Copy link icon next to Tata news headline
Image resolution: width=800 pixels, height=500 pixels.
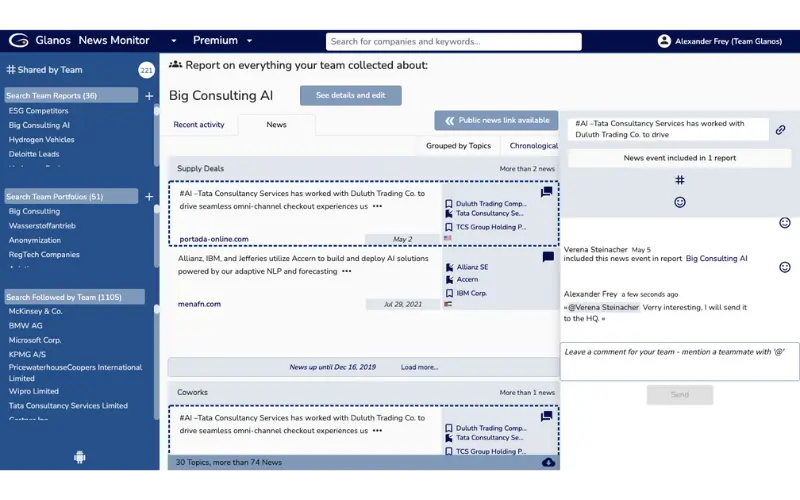tap(780, 130)
